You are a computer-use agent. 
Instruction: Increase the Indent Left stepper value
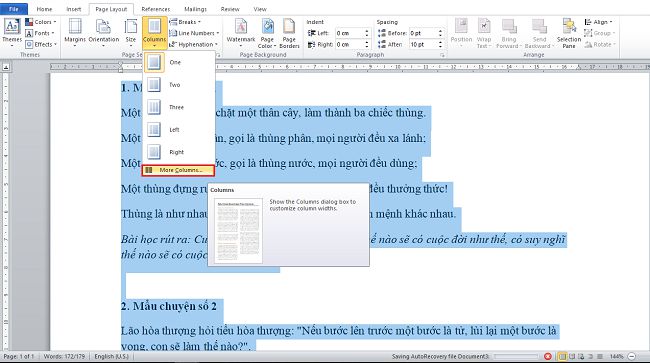[x=367, y=31]
